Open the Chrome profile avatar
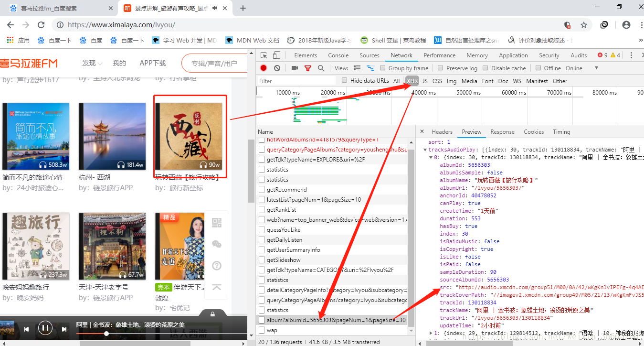Image resolution: width=644 pixels, height=346 pixels. pos(626,25)
